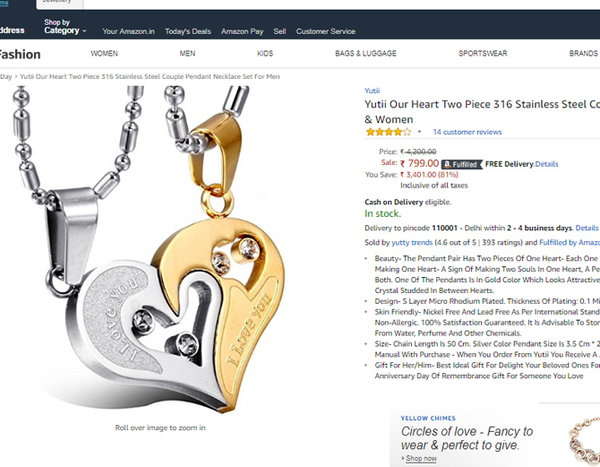This screenshot has height=467, width=600.
Task: Open Your Amazon.in link
Action: tap(129, 31)
